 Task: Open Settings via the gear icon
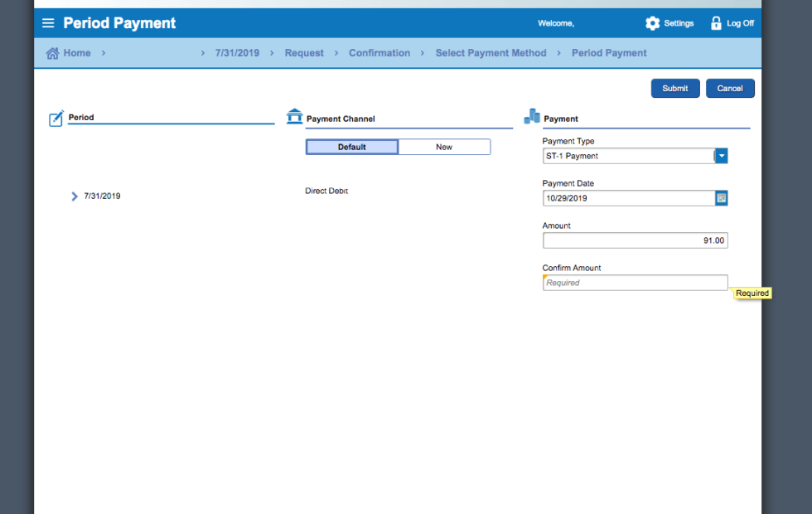tap(653, 23)
